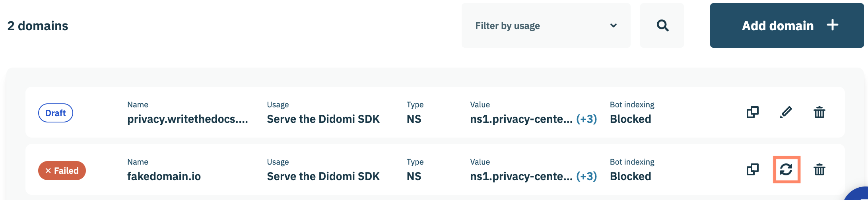Viewport: 868px width, 200px height.
Task: Expand the filter dropdown chevron arrow
Action: click(x=614, y=25)
